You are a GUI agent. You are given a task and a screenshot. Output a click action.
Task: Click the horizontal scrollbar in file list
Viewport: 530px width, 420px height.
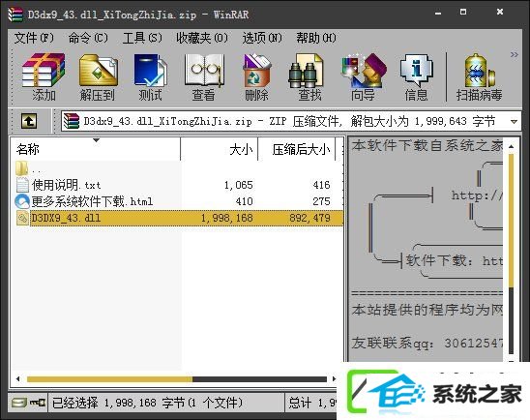click(176, 379)
